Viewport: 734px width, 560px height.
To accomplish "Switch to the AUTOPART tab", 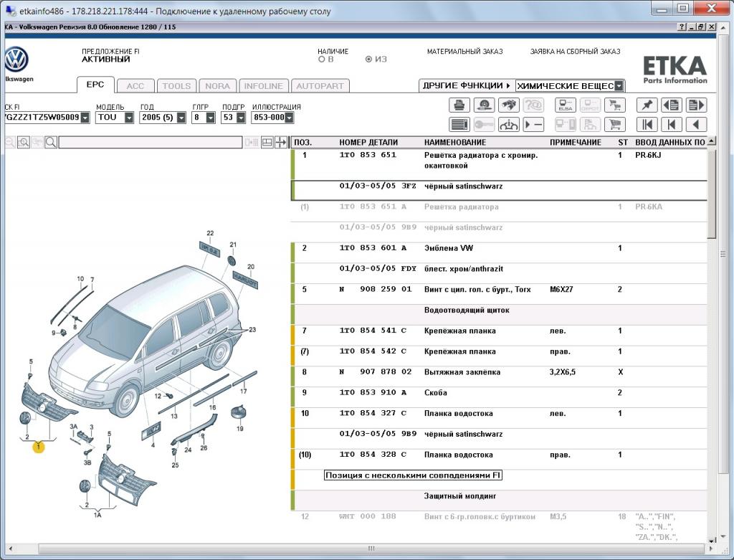I will click(x=320, y=86).
